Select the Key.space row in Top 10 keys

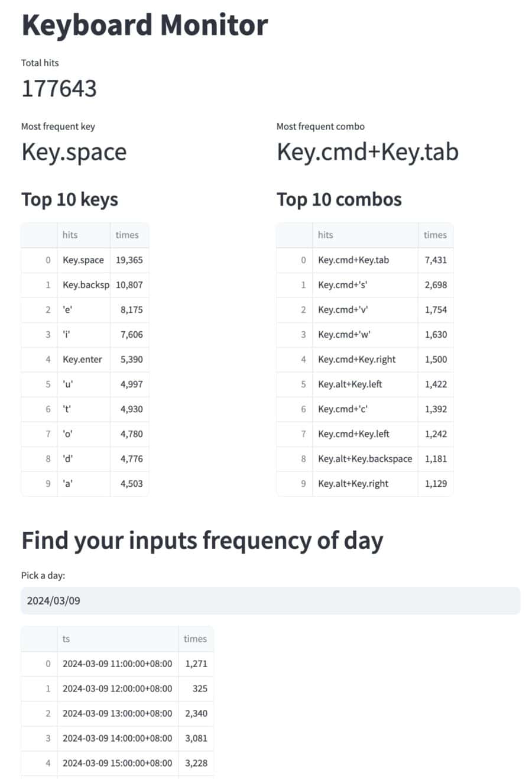click(83, 260)
